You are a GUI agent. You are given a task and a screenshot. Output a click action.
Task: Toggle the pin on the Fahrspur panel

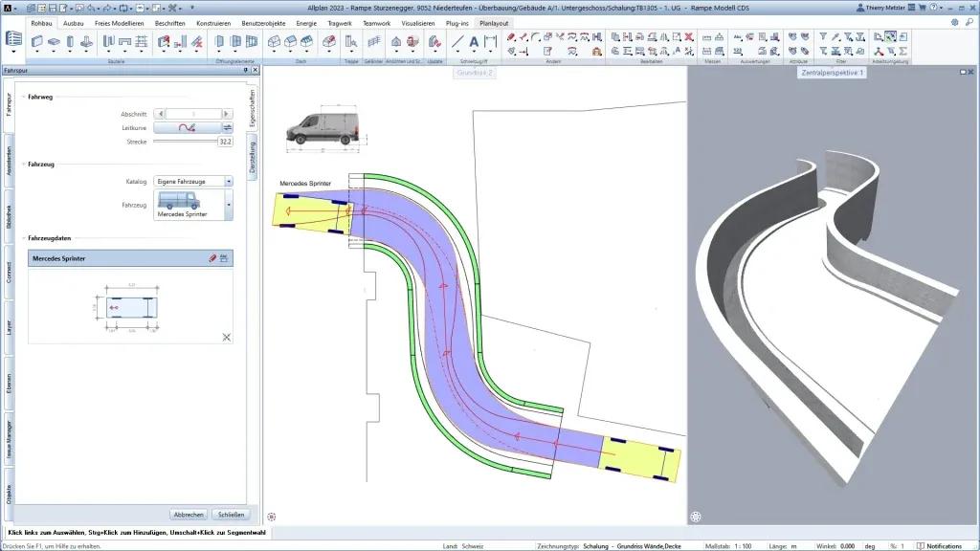click(x=245, y=71)
